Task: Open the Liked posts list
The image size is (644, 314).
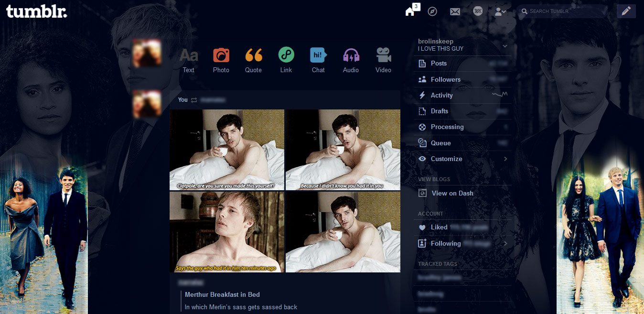Action: (462, 227)
